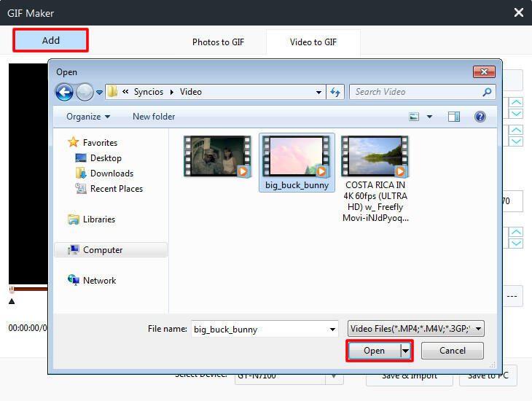The height and width of the screenshot is (401, 532).
Task: Click the change view icon
Action: (415, 117)
